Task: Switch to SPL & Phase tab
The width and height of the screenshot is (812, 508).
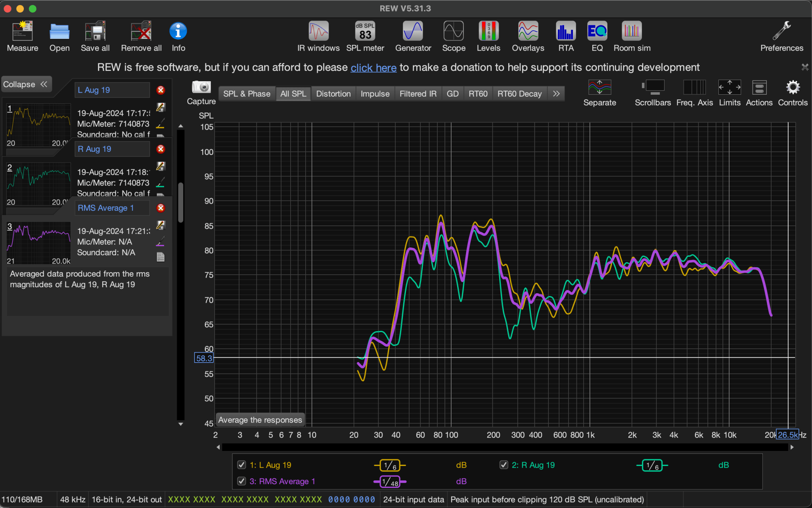Action: pyautogui.click(x=247, y=94)
